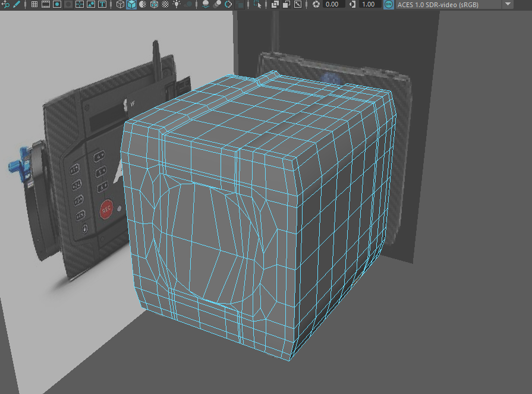Toggle the safe title display
Viewport: 532px width, 394px height.
pos(102,4)
